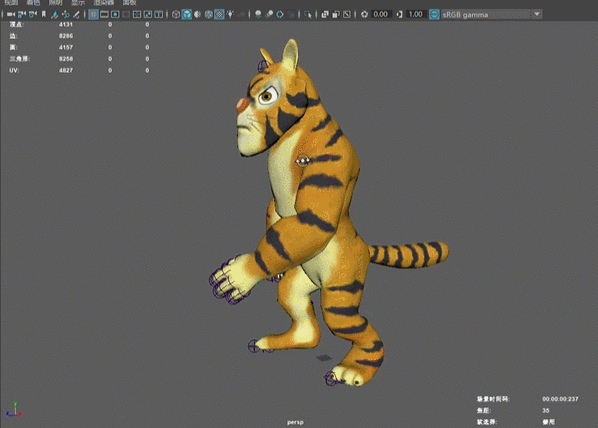Screen dimensions: 598x428
Task: Toggle the Gate Mask icon
Action: tap(126, 14)
